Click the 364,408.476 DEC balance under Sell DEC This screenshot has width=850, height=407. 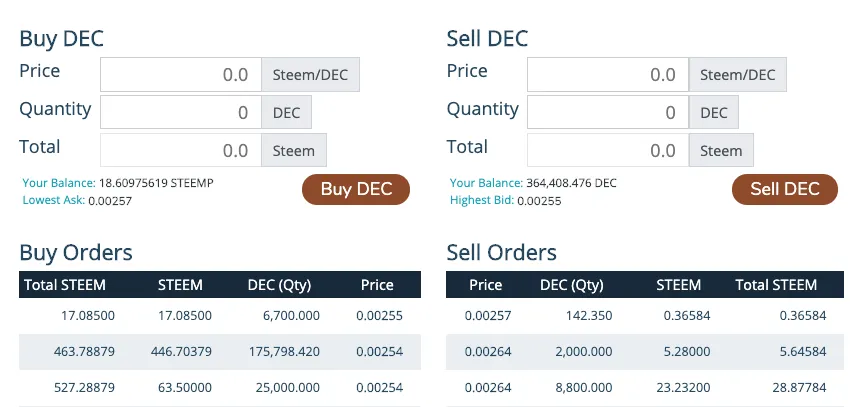pos(571,183)
